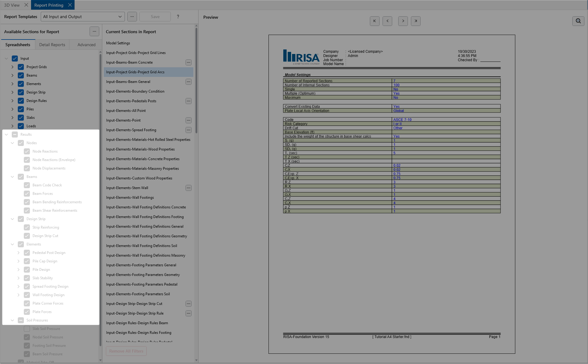Switch to the Detail Reports tab
This screenshot has height=364, width=588.
(52, 45)
